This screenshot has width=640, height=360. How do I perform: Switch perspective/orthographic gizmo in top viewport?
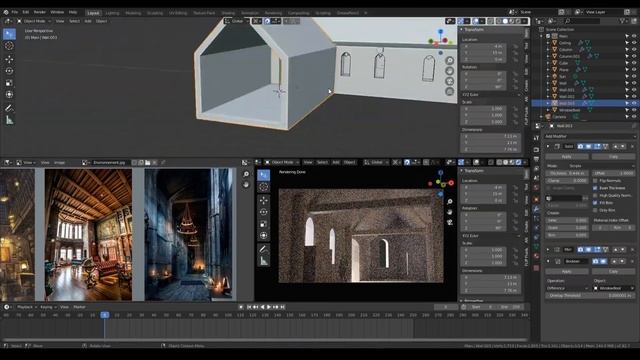tap(449, 91)
